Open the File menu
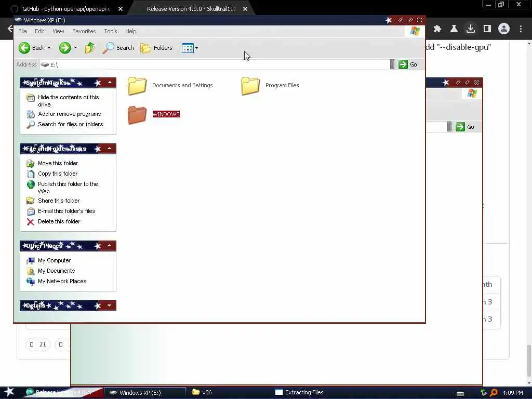The width and height of the screenshot is (532, 399). [x=22, y=31]
